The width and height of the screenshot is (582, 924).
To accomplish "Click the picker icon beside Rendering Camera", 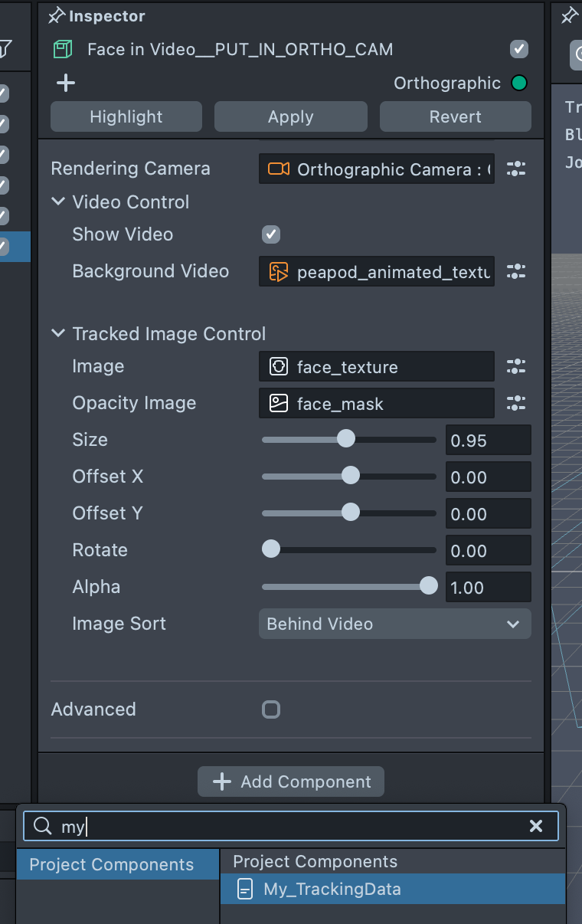I will pos(516,169).
